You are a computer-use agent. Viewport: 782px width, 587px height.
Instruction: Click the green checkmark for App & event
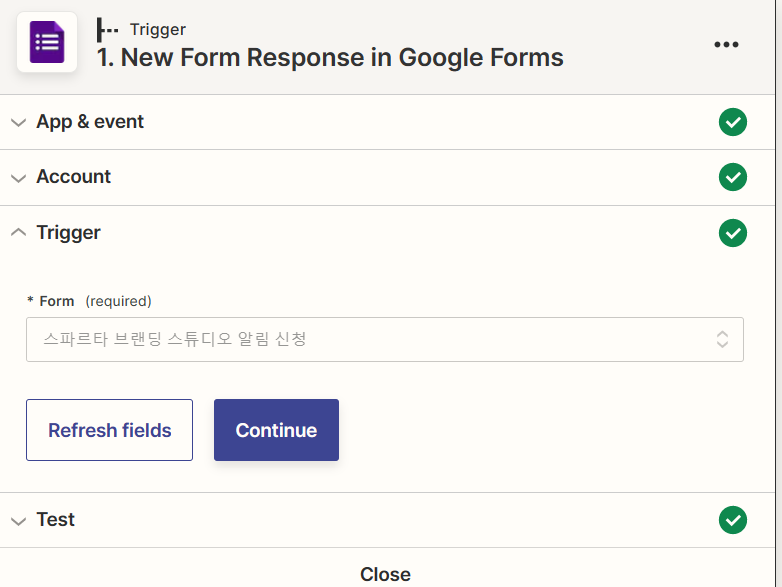tap(733, 122)
